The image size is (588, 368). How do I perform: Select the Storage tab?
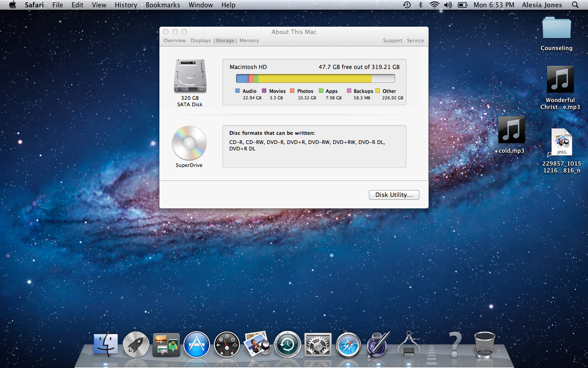pos(225,40)
